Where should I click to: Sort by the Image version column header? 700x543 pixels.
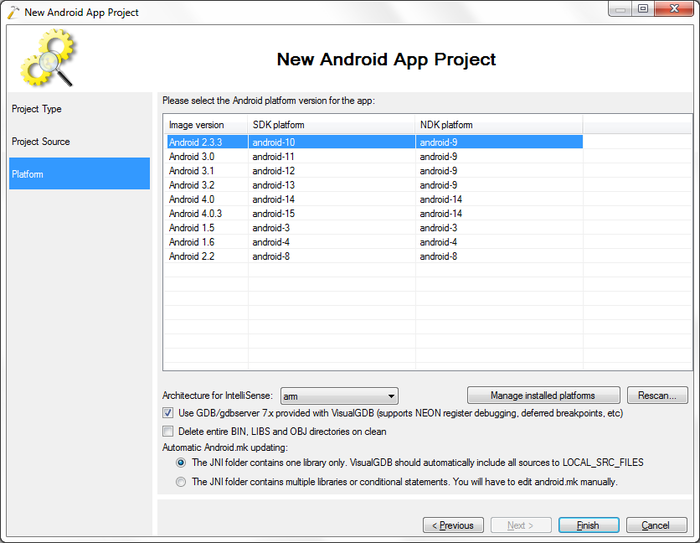pos(206,125)
